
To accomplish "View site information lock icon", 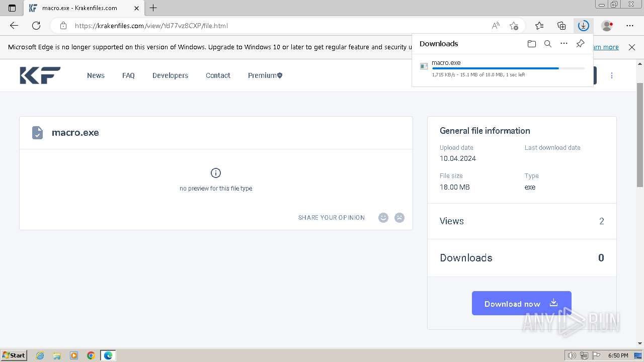I will point(63,26).
